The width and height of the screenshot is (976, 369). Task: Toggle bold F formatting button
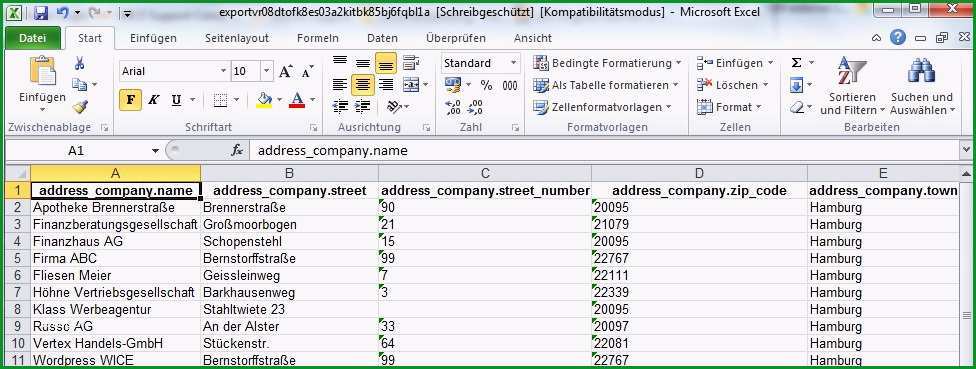click(x=130, y=100)
